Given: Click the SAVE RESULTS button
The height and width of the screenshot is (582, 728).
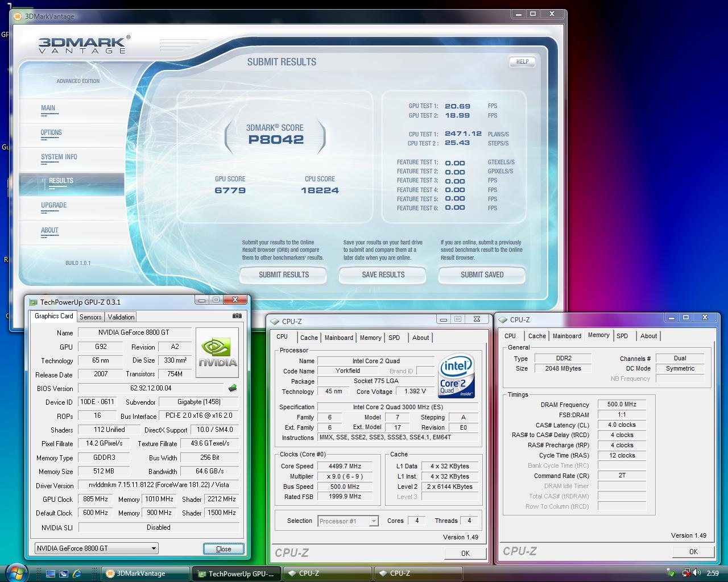Looking at the screenshot, I should [383, 275].
